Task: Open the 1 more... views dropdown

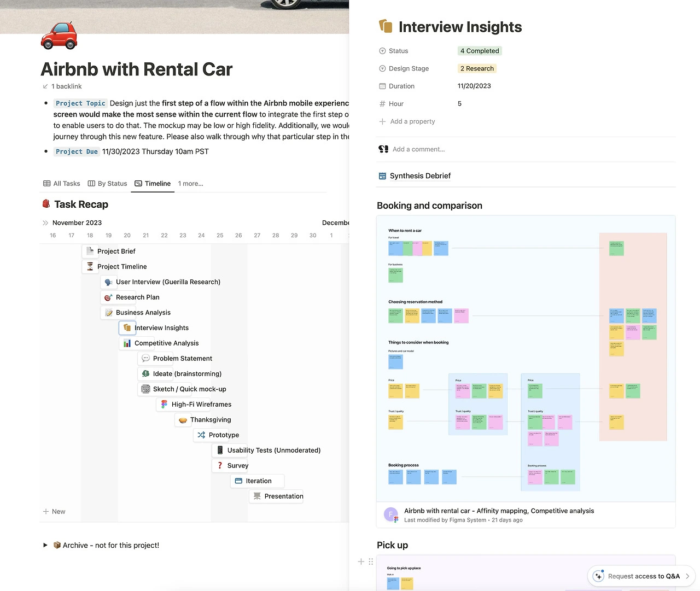Action: pos(191,184)
